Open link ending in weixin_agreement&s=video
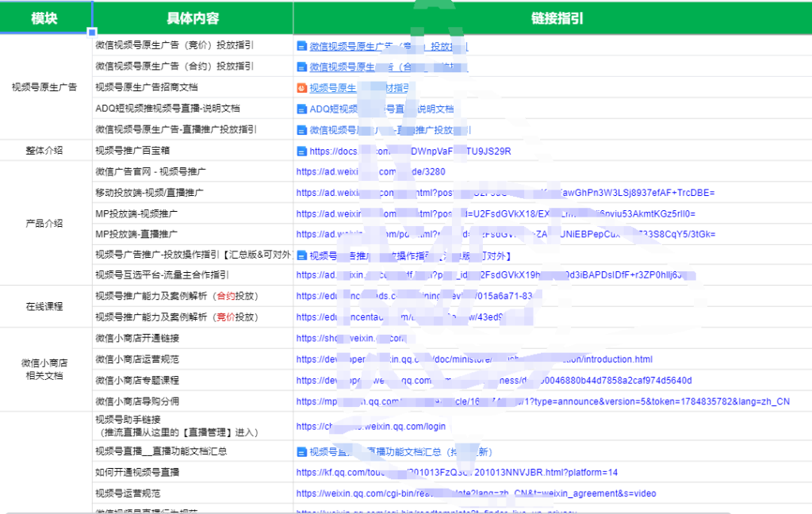Viewport: 812px width, 514px height. tap(477, 494)
